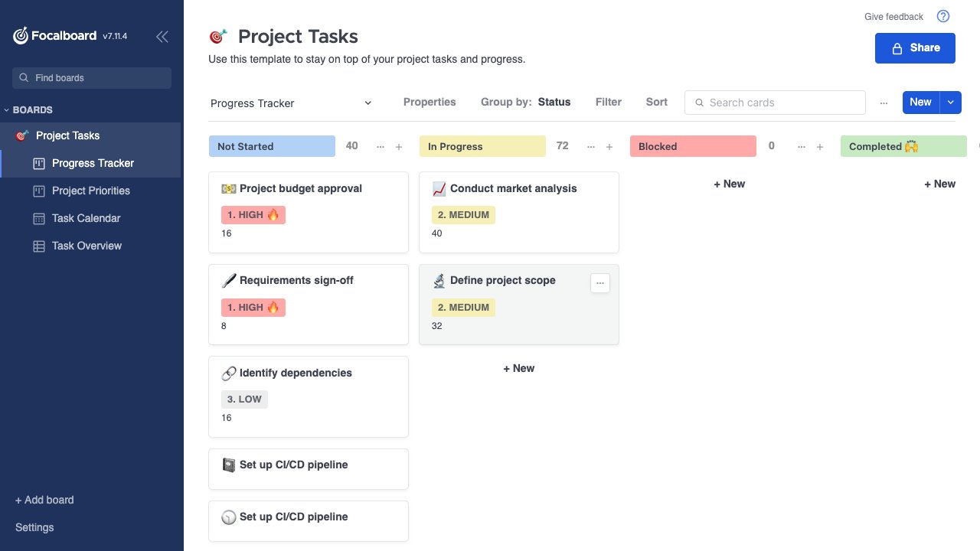Open the Sort menu
Screen dimensions: 980x551
point(656,103)
